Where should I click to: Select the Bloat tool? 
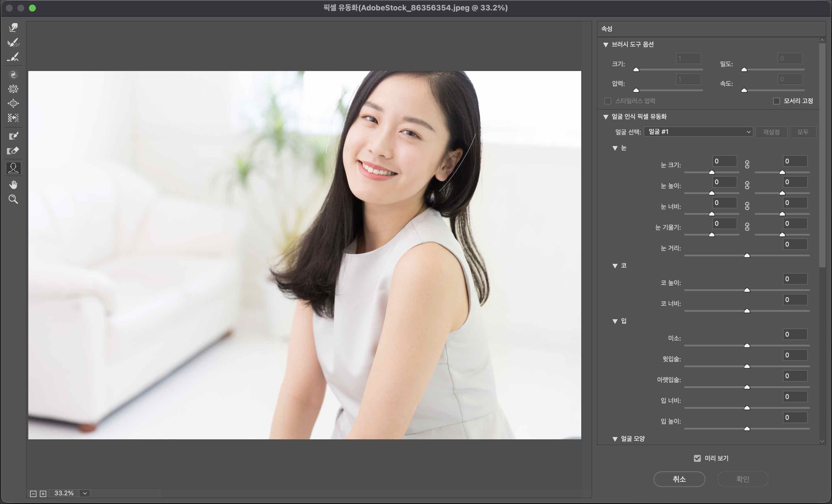(13, 103)
